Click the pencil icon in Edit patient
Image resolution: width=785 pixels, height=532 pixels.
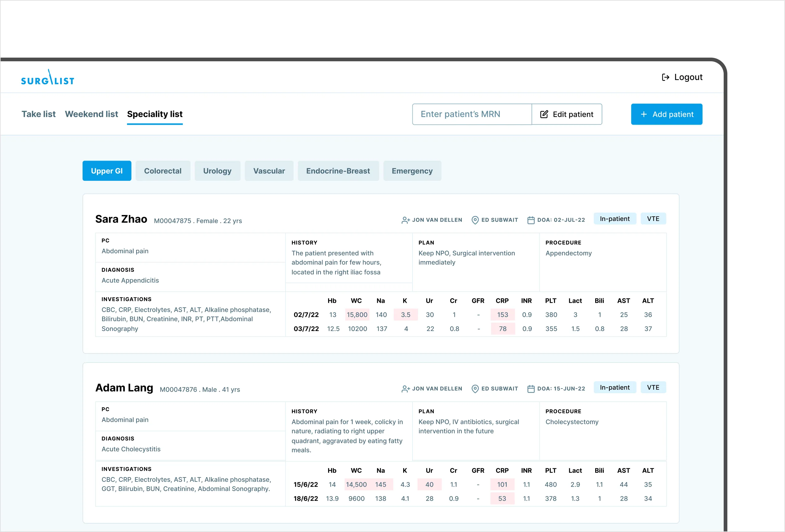tap(544, 114)
